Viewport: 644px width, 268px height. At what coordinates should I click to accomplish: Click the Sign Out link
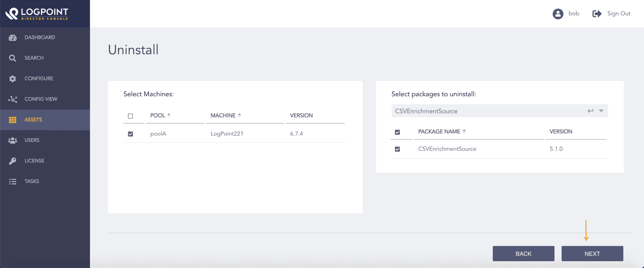click(x=619, y=14)
